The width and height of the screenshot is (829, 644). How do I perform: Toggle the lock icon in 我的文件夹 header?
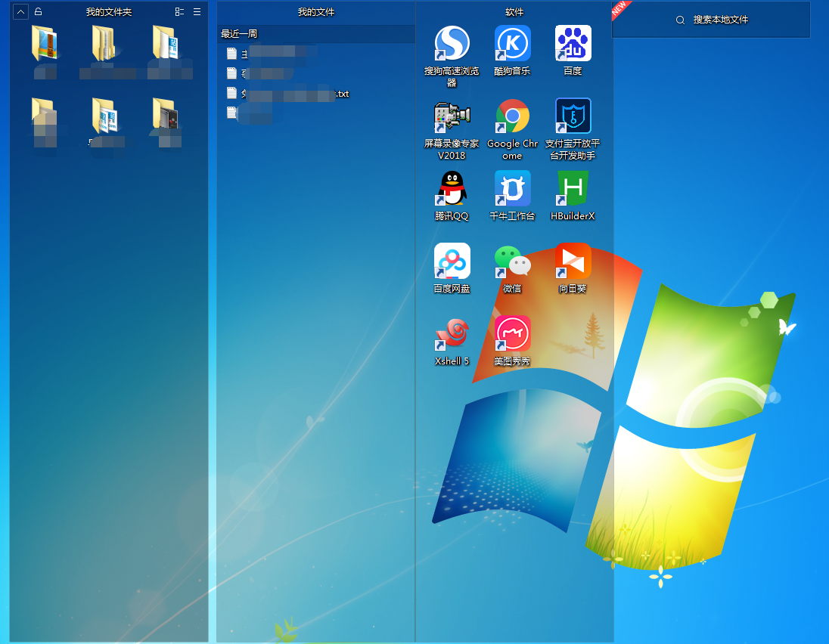[38, 11]
